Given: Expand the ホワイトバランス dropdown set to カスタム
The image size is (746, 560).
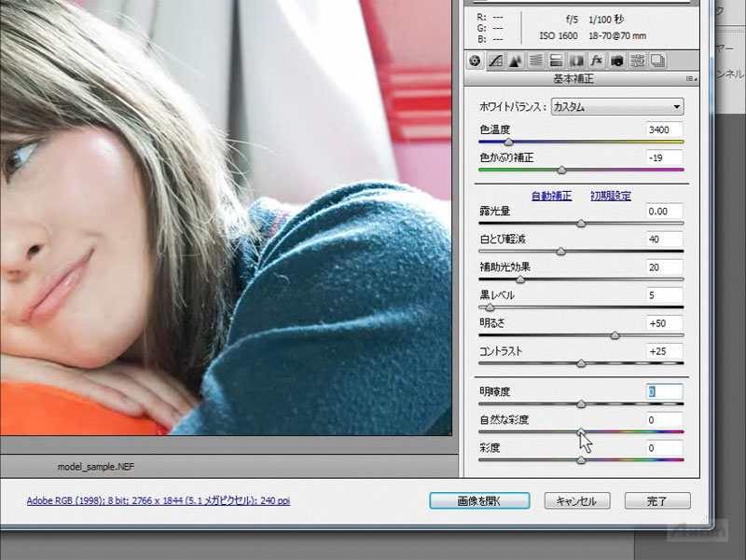Looking at the screenshot, I should click(x=616, y=106).
